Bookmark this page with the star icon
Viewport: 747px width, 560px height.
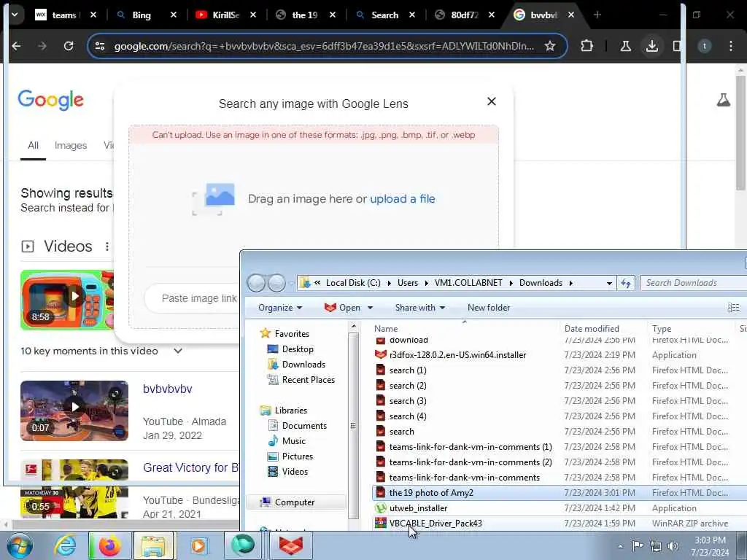tap(550, 46)
